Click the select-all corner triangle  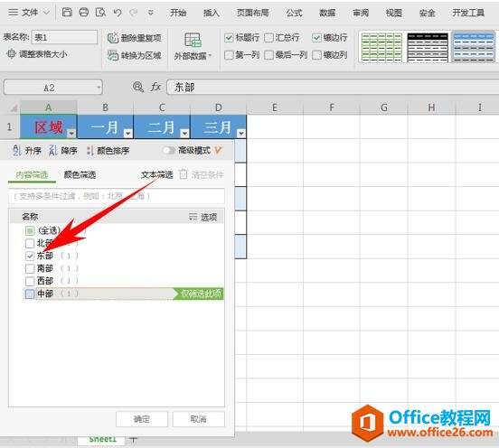13,108
